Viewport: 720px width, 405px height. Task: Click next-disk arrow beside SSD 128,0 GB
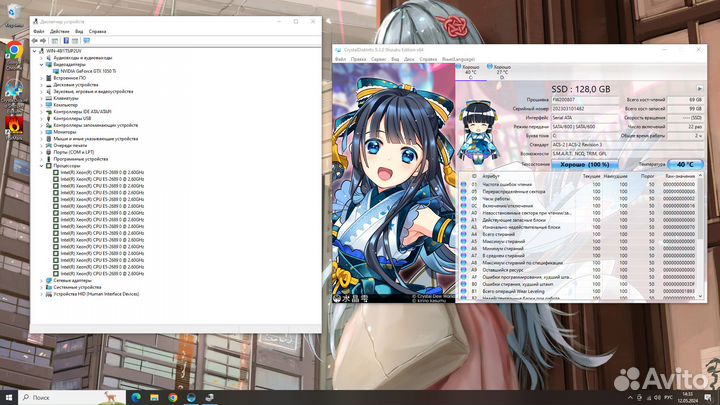[x=699, y=88]
